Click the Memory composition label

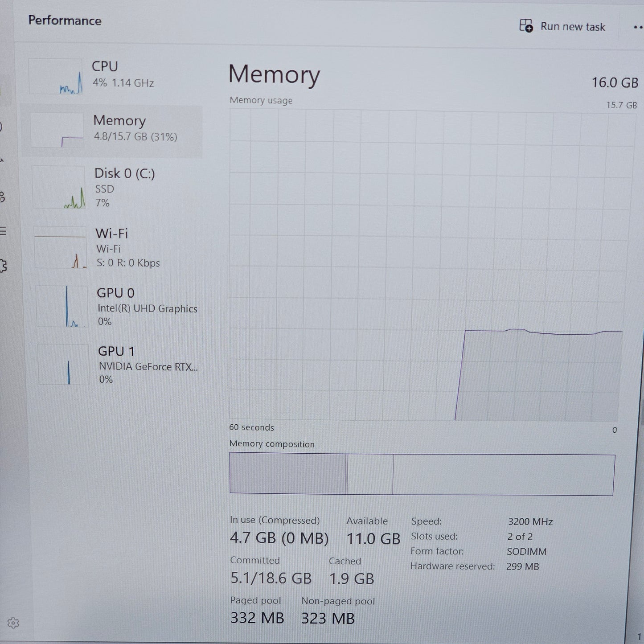(272, 444)
